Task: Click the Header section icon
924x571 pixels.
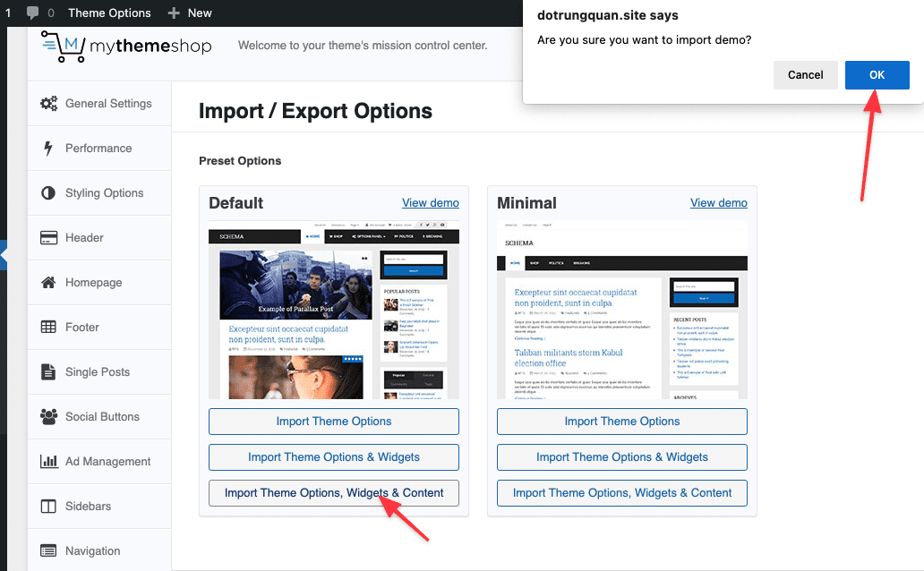Action: click(x=49, y=237)
